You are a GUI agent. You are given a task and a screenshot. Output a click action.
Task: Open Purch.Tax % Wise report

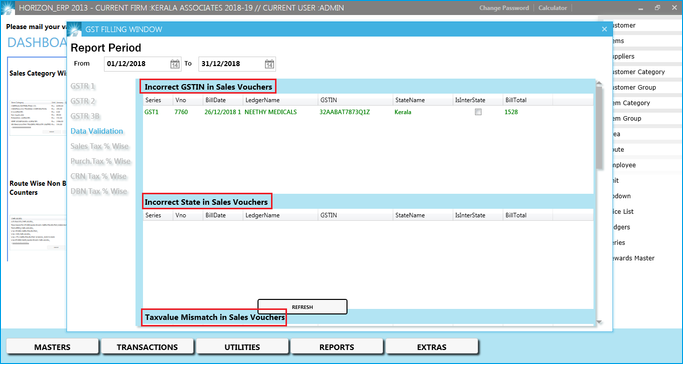[101, 161]
